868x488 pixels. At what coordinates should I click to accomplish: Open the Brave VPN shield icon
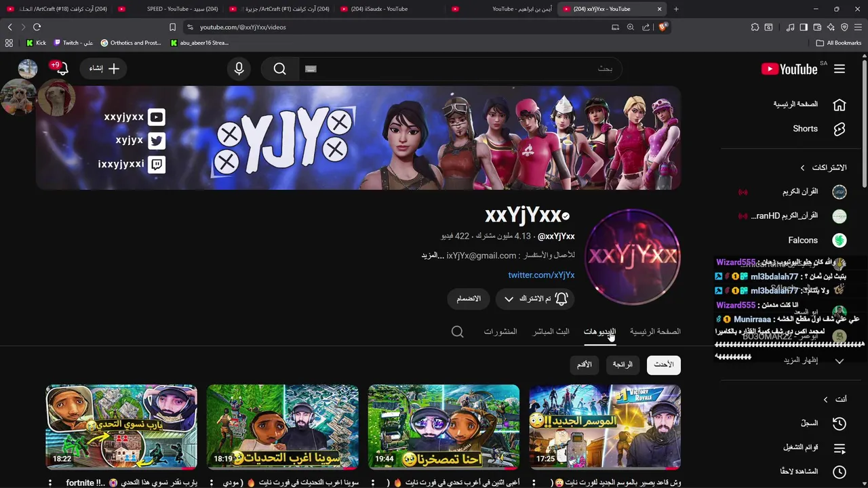pos(844,27)
